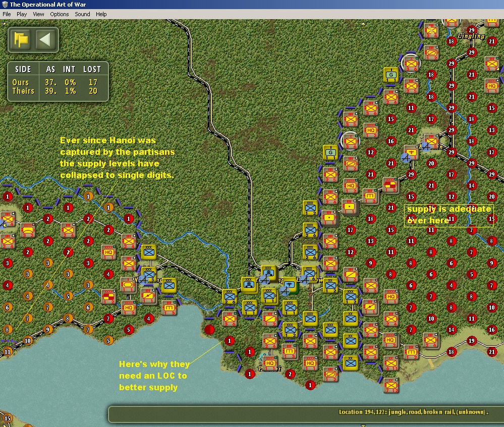Select the lower green G unit counter
Image resolution: width=504 pixels, height=427 pixels.
(x=330, y=152)
